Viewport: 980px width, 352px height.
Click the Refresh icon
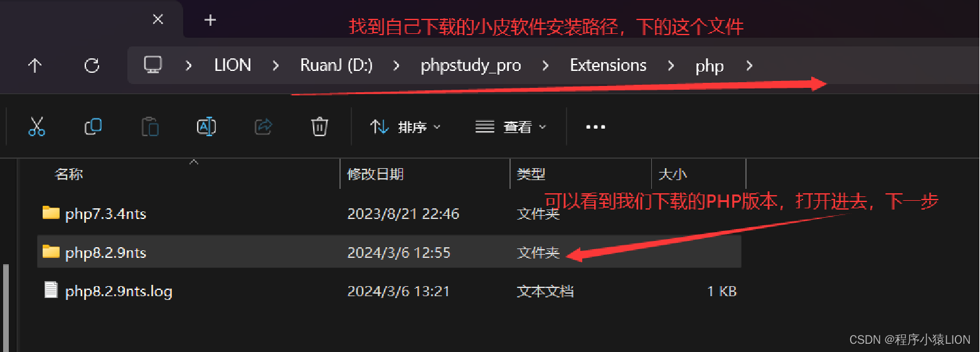pyautogui.click(x=92, y=65)
